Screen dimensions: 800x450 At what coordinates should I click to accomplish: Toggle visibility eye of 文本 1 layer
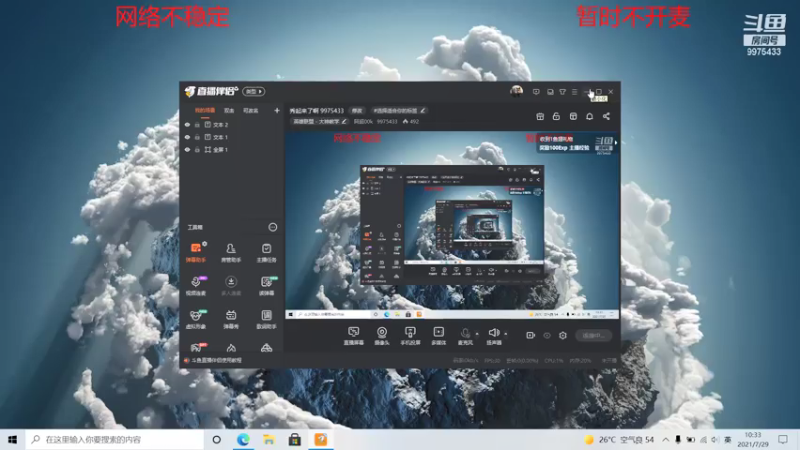[x=187, y=137]
